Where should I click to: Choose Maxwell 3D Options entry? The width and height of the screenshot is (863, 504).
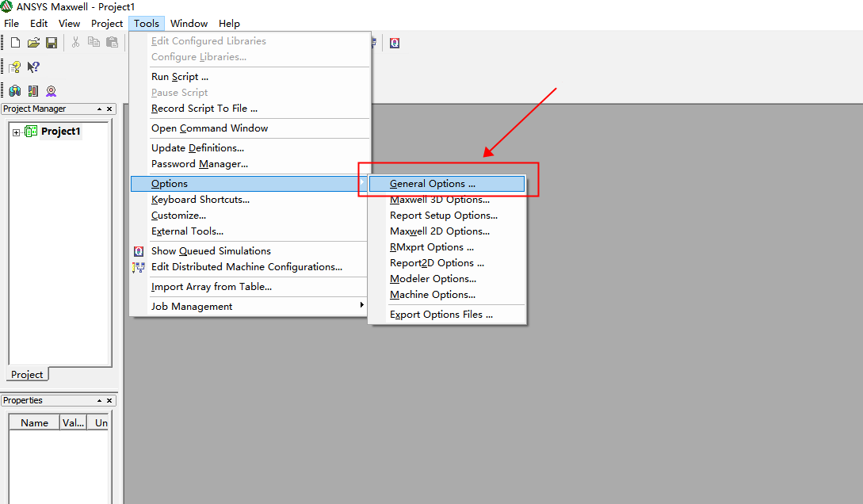(x=439, y=200)
